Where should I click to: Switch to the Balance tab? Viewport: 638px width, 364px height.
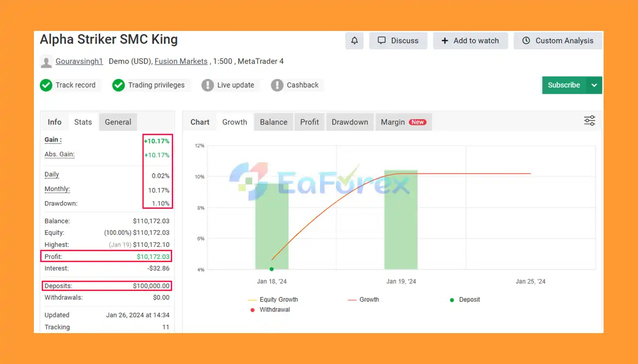[274, 122]
